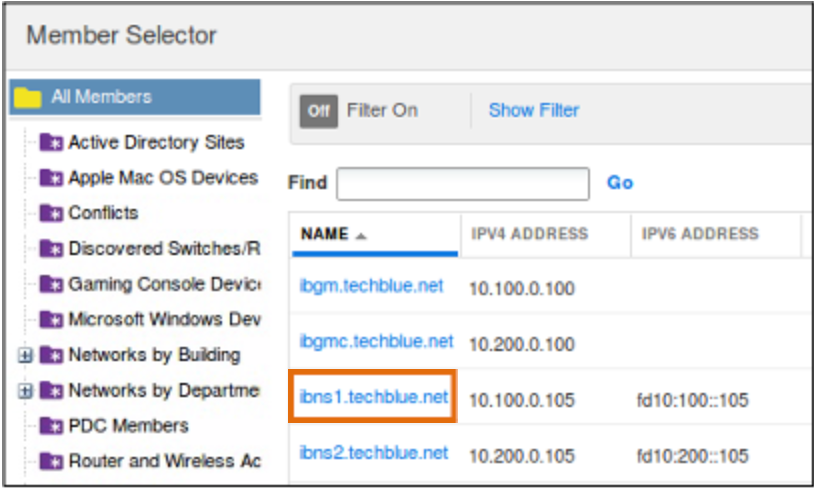Click the Microsoft Windows Devices folder icon
Viewport: 814px width, 490px height.
pyautogui.click(x=51, y=319)
